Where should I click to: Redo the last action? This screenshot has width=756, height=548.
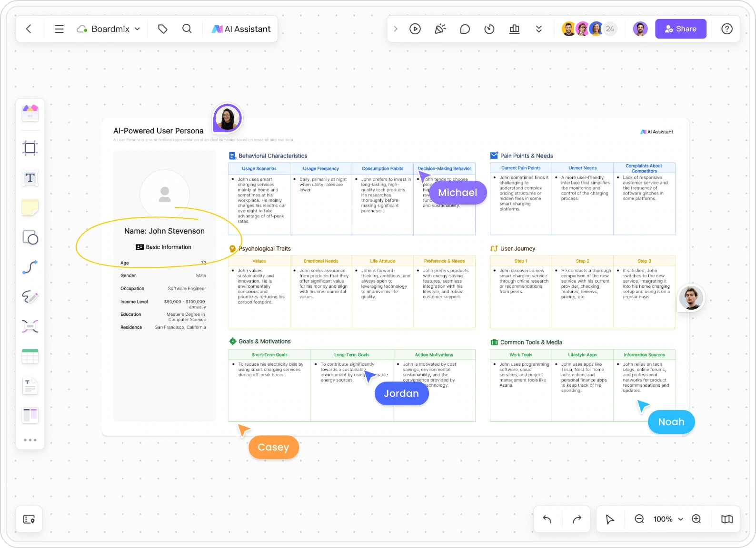tap(577, 519)
